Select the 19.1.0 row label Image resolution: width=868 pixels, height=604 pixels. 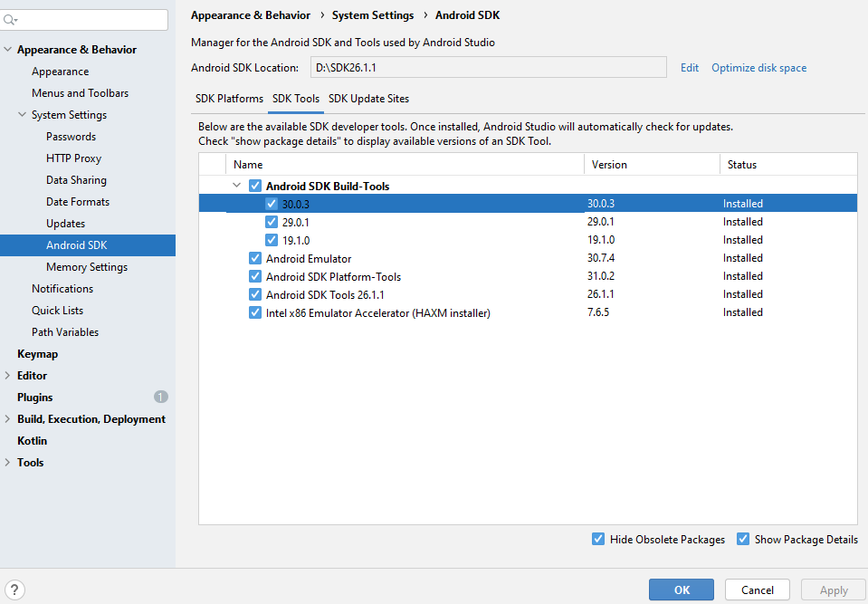tap(296, 240)
